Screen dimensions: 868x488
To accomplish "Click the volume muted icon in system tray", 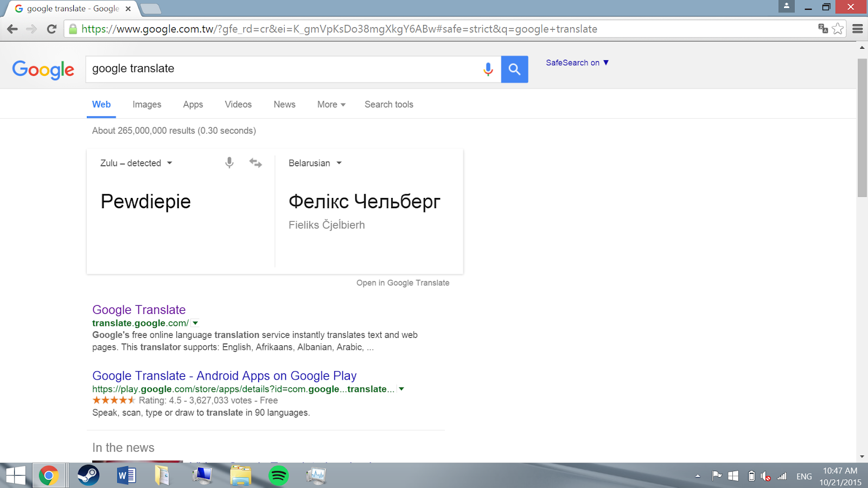I will pyautogui.click(x=765, y=476).
